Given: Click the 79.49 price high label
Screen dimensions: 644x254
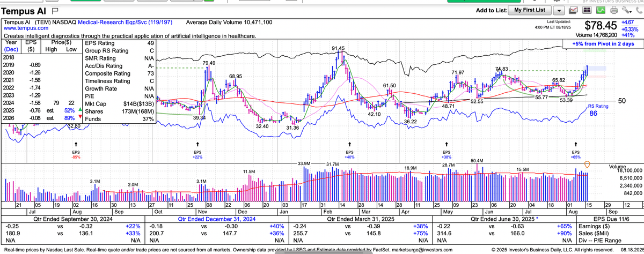Looking at the screenshot, I should (x=209, y=63).
